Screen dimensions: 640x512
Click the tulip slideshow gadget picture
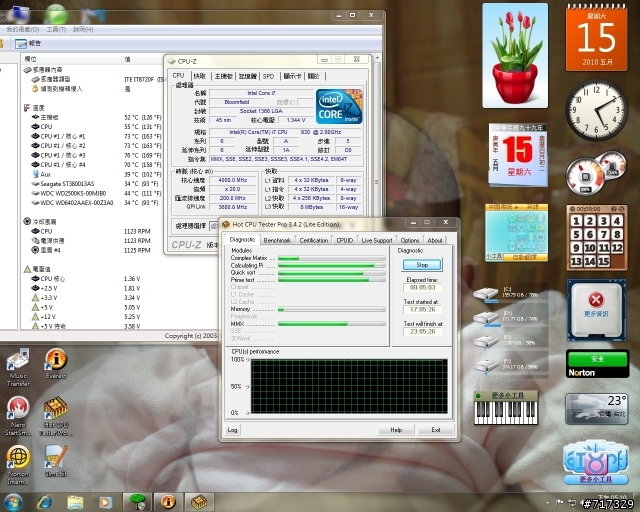(515, 56)
